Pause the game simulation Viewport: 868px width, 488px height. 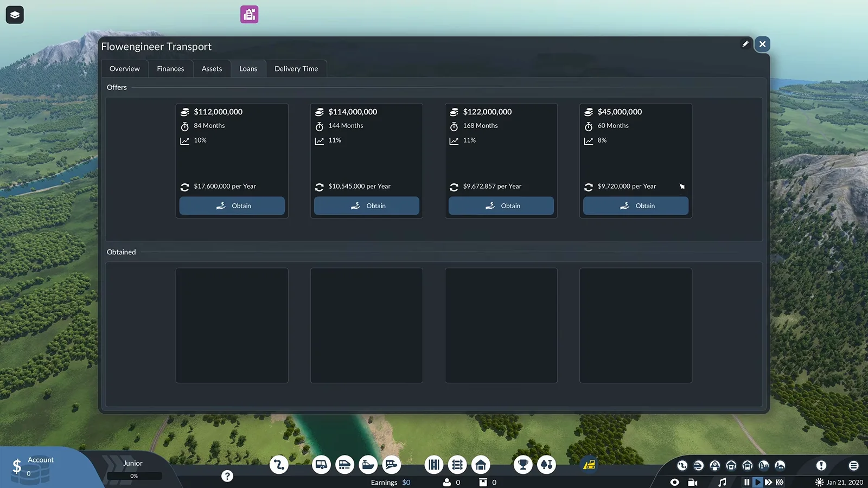point(747,482)
